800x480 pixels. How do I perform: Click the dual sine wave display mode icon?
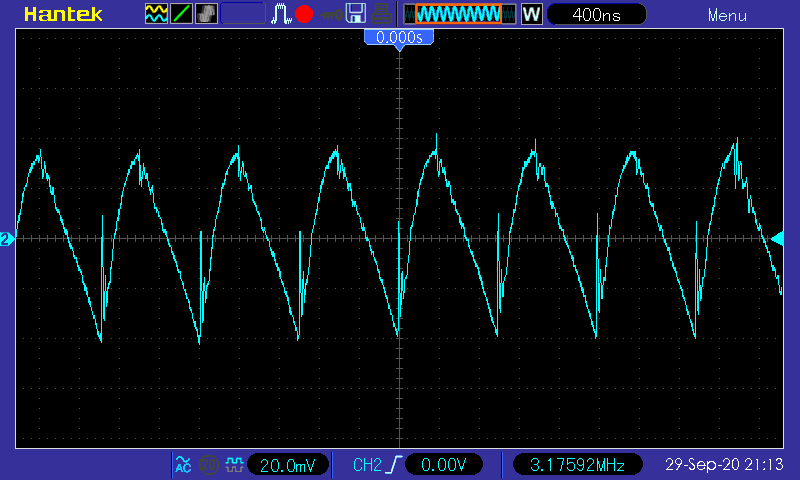[156, 14]
